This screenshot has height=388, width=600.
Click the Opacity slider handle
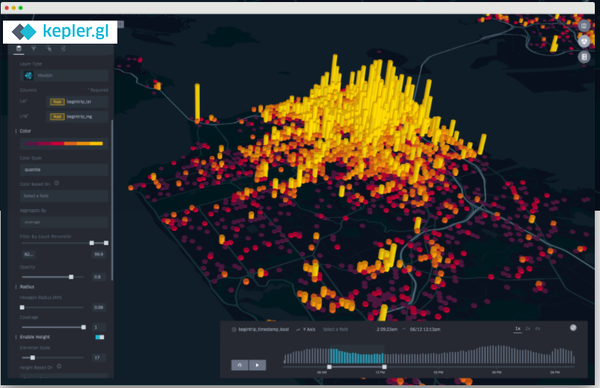click(71, 277)
